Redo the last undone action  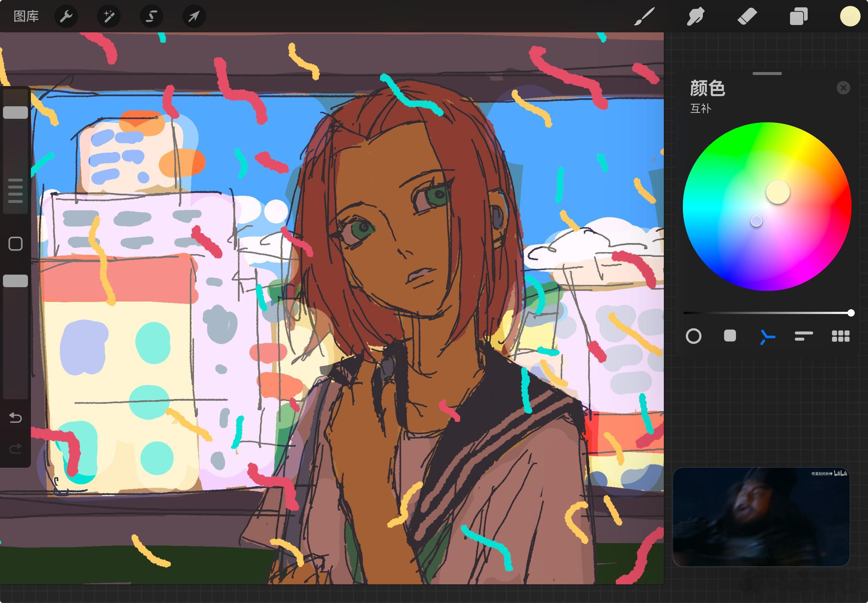pos(15,449)
